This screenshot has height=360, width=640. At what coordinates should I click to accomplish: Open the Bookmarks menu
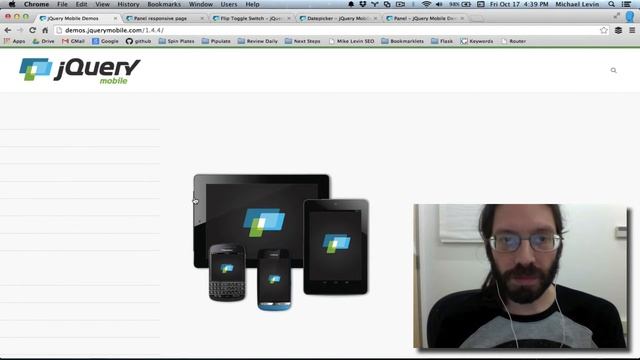[164, 4]
